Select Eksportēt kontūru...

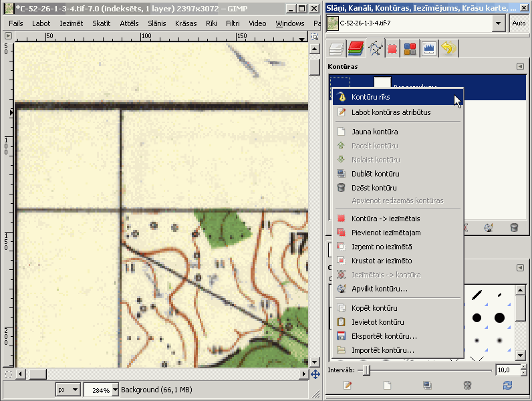(x=398, y=336)
